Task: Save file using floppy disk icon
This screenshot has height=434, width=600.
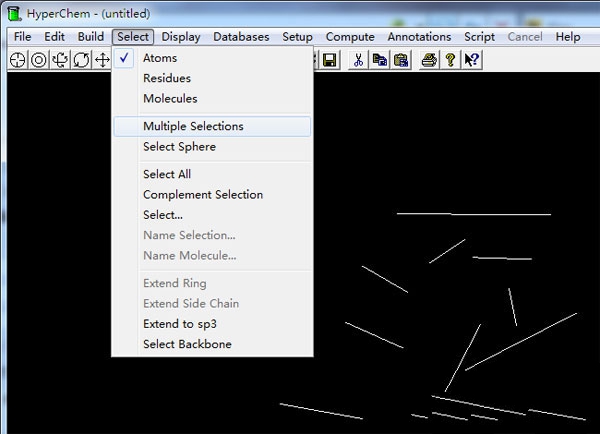Action: 329,60
